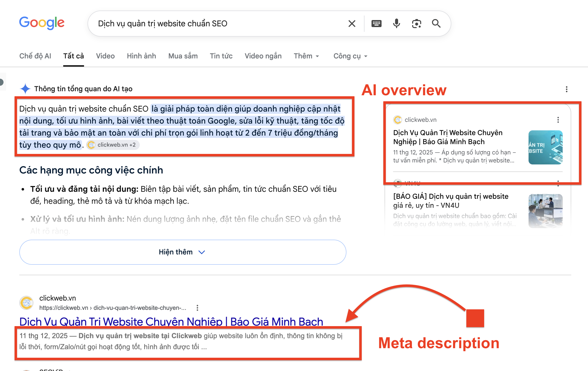Start voice search with microphone icon
Viewport: 588px width, 371px height.
point(396,24)
